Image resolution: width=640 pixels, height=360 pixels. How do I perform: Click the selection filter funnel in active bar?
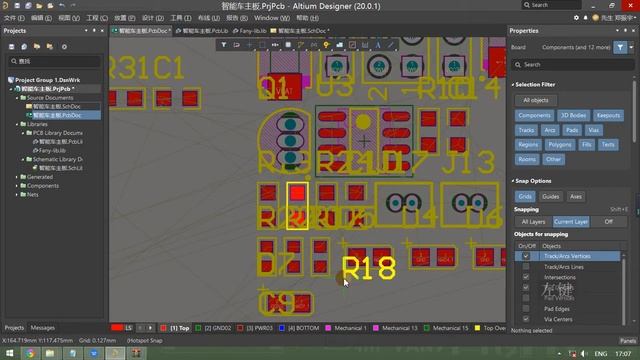tap(224, 44)
